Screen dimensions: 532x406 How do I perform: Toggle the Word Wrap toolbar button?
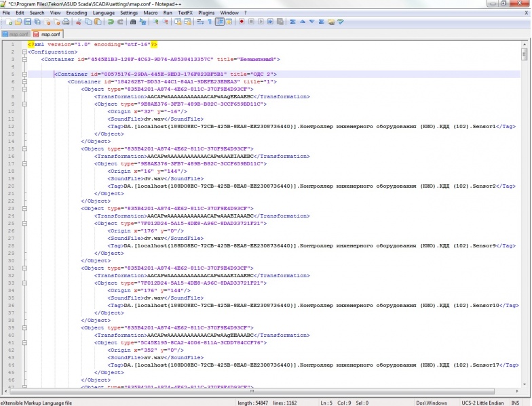click(x=200, y=22)
